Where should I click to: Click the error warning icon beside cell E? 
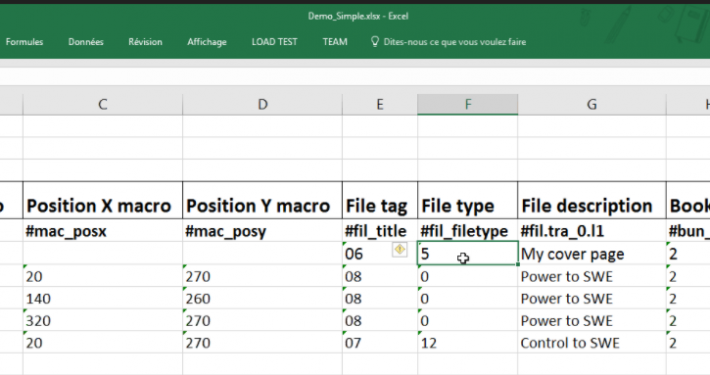399,250
